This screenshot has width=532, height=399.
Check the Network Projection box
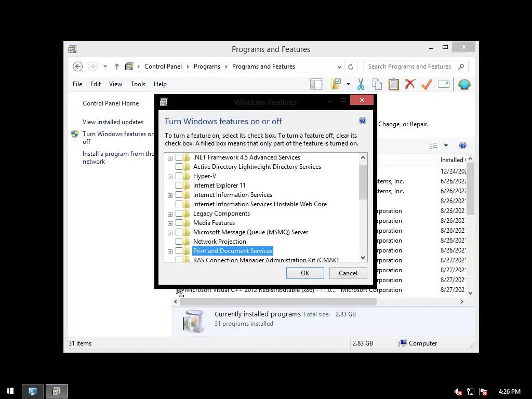coord(179,242)
